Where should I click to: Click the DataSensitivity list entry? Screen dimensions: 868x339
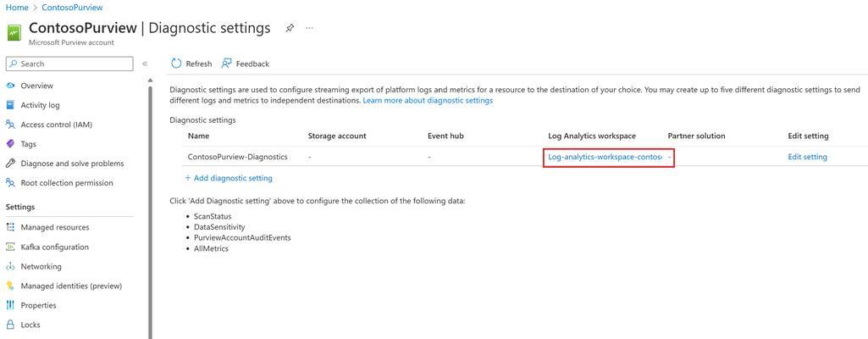(x=219, y=227)
